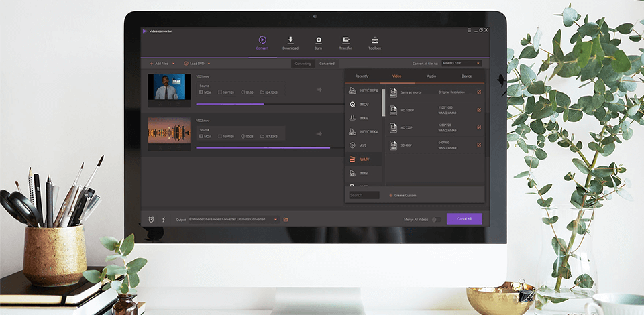This screenshot has height=315, width=644.
Task: Open the Transfer section icon
Action: [346, 40]
